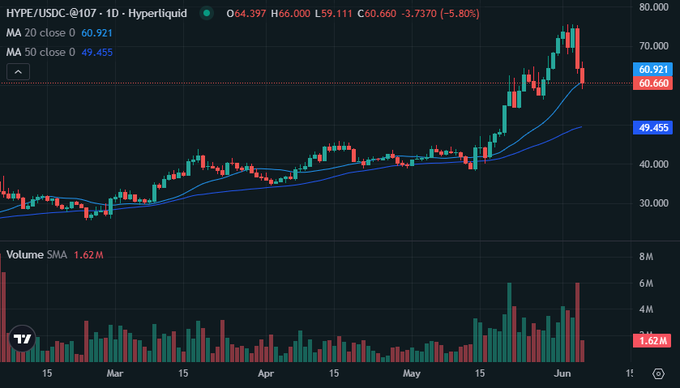
Task: Open chart settings gear icon
Action: [x=658, y=373]
